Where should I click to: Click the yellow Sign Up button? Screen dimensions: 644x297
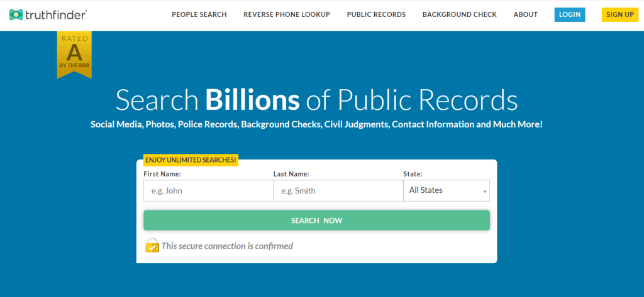(619, 14)
